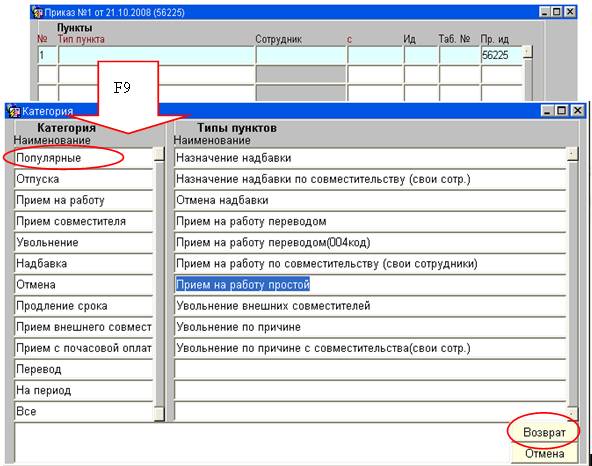Select the Все category

tap(84, 412)
